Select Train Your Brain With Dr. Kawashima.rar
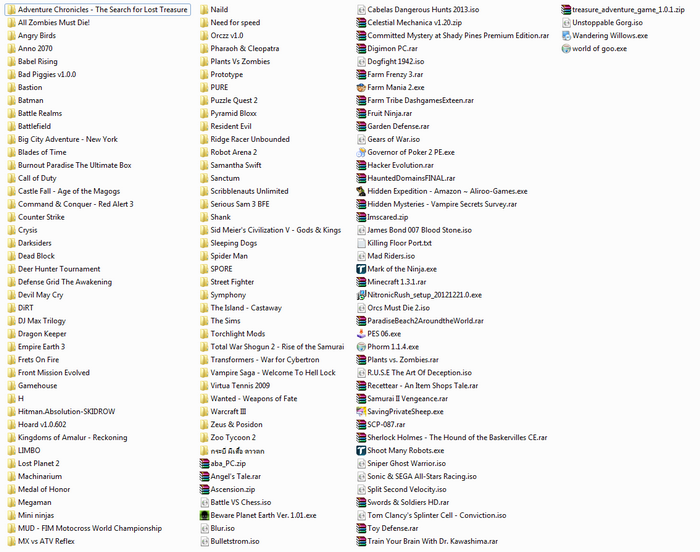The image size is (700, 552). [x=432, y=541]
